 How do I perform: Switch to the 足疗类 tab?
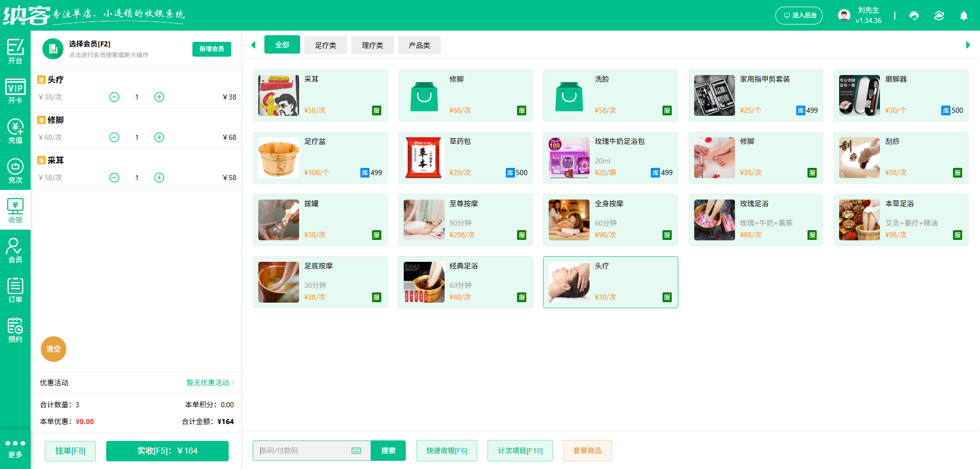point(325,45)
